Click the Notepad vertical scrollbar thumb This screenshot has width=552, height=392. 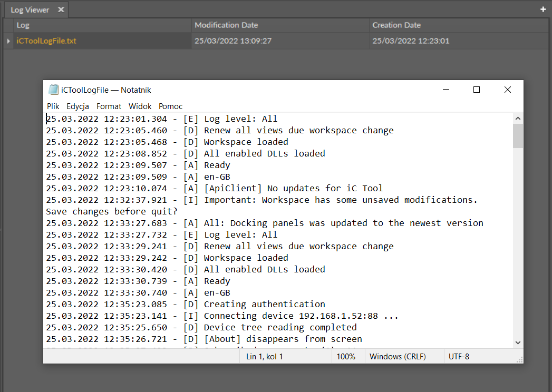518,136
